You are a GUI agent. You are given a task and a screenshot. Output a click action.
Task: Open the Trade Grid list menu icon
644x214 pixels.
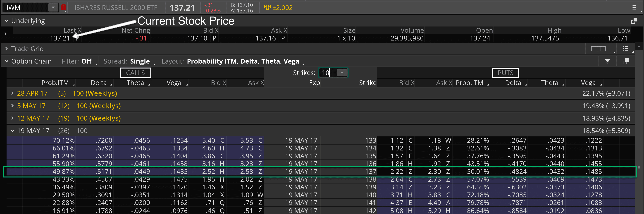(x=625, y=49)
